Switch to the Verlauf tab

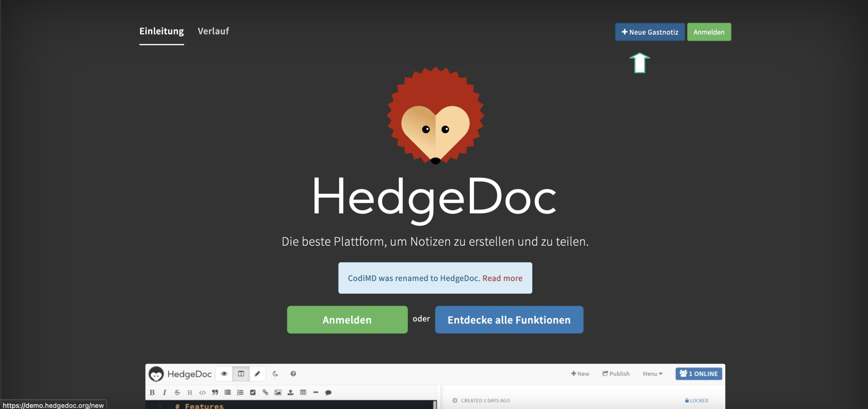pos(213,31)
